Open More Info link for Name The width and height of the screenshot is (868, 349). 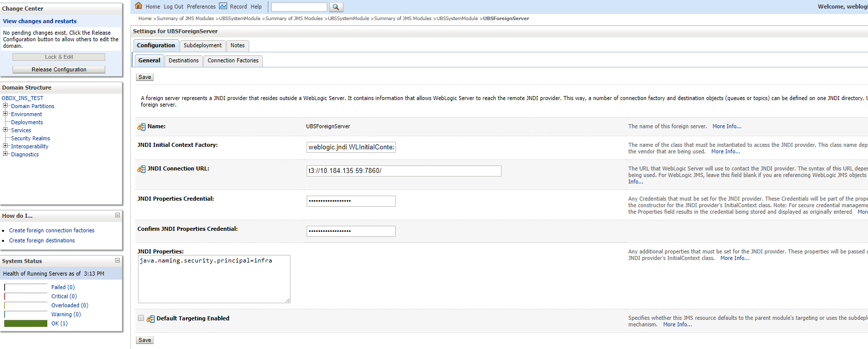(x=727, y=127)
